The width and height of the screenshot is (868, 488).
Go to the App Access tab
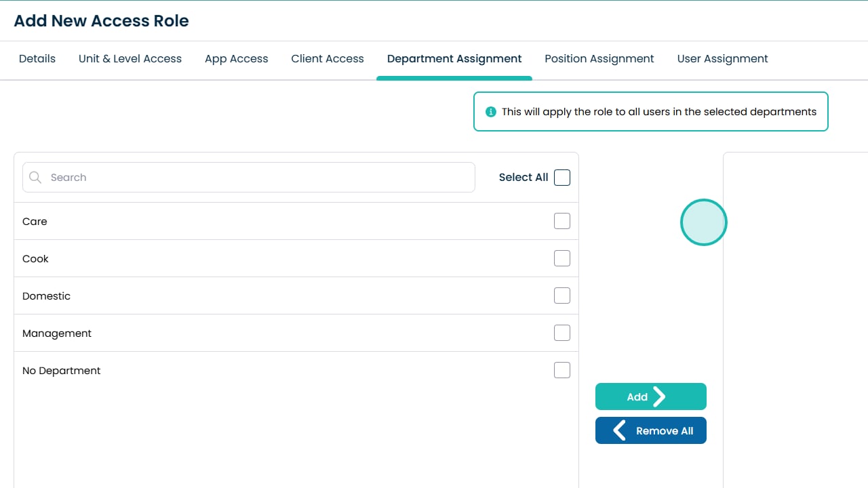pos(237,59)
